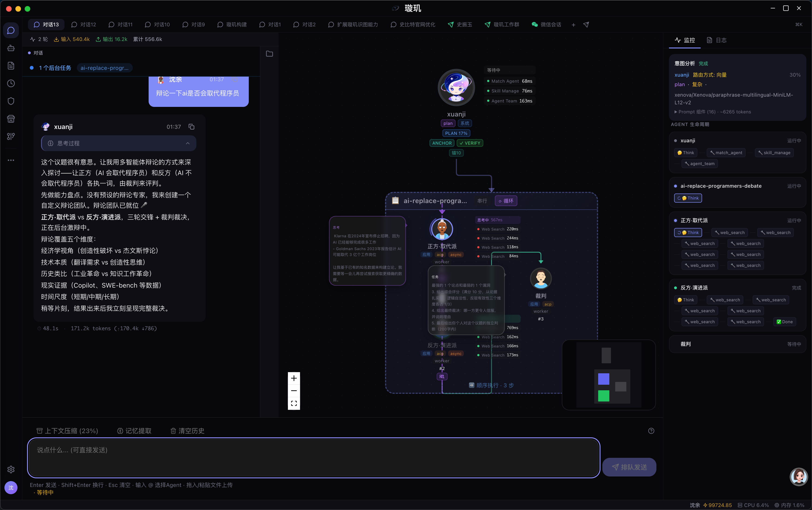Image resolution: width=812 pixels, height=510 pixels.
Task: Open the 史振玉 tab
Action: [460, 25]
